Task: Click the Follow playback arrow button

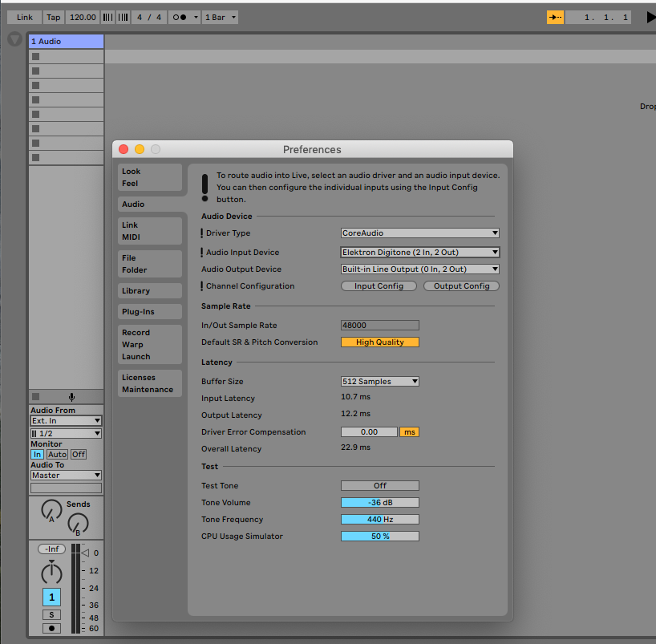Action: click(555, 17)
